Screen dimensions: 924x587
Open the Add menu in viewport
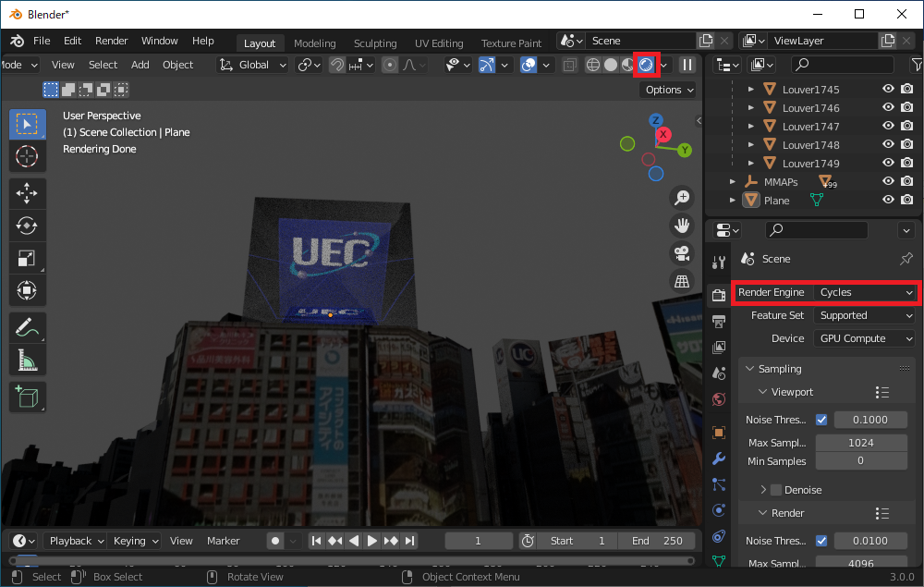(140, 65)
